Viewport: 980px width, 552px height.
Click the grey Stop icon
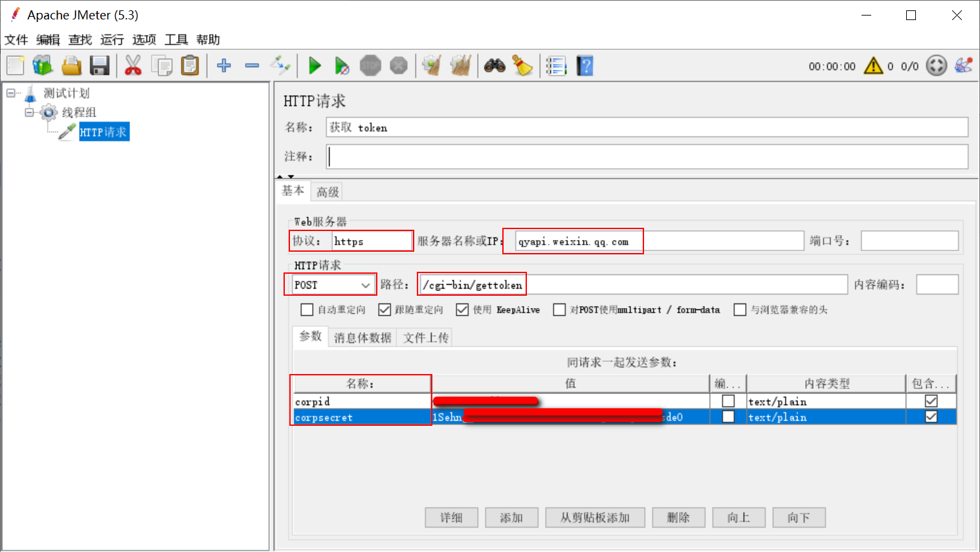pyautogui.click(x=370, y=65)
